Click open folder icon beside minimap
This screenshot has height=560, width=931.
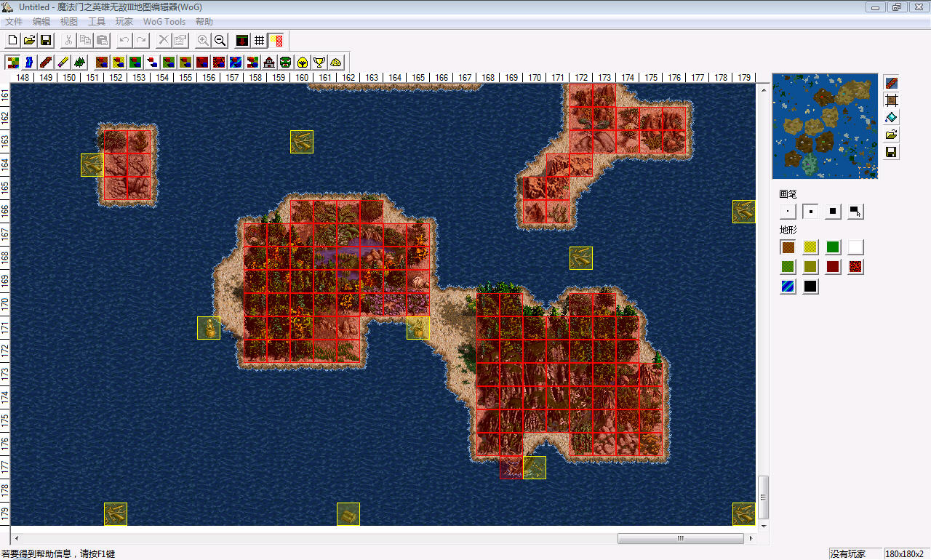892,135
